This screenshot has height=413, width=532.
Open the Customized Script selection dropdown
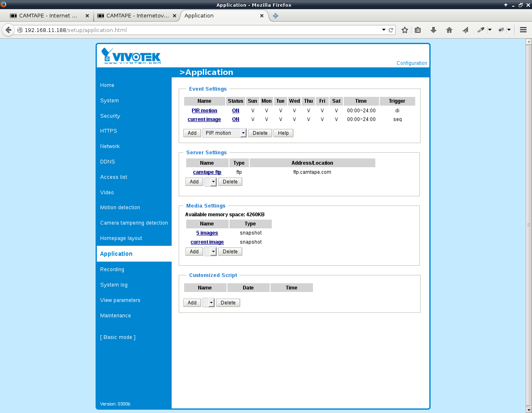click(x=211, y=303)
